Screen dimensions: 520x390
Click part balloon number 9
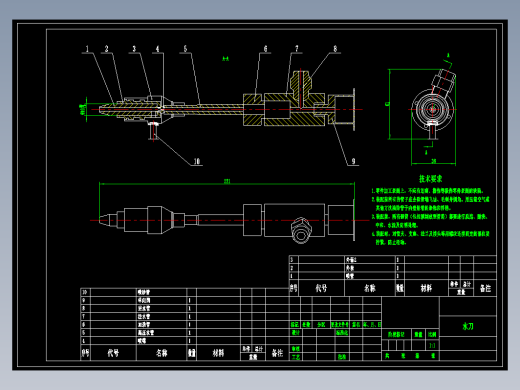[353, 161]
